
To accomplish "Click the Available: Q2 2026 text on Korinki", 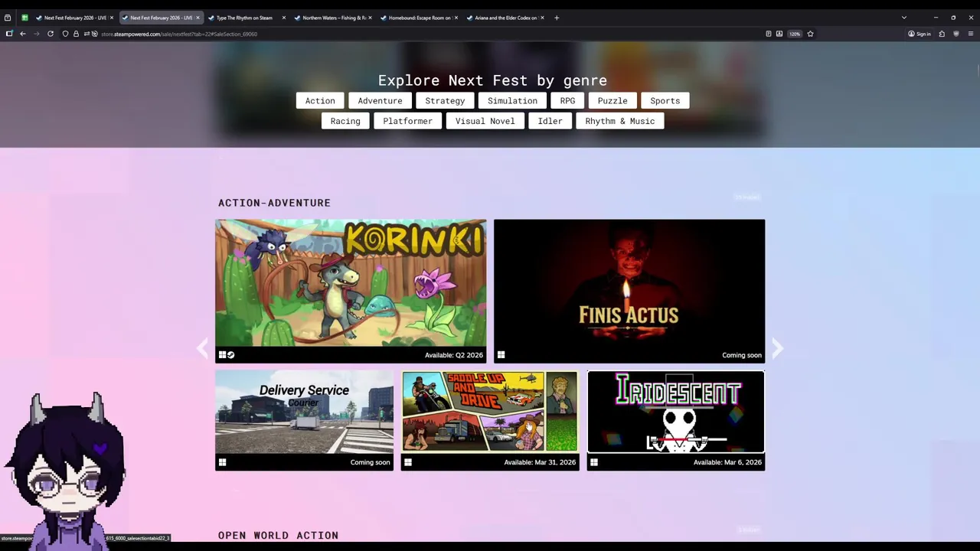I will 454,355.
